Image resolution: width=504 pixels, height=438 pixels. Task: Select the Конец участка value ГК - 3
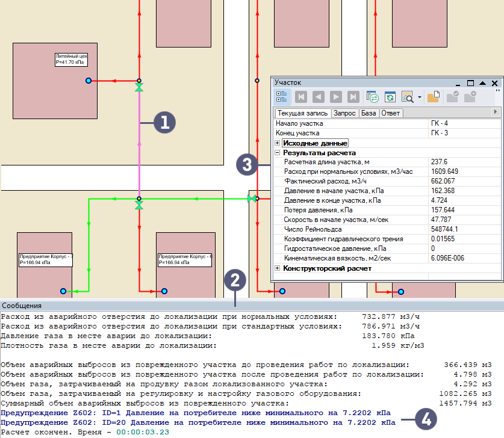click(x=440, y=133)
